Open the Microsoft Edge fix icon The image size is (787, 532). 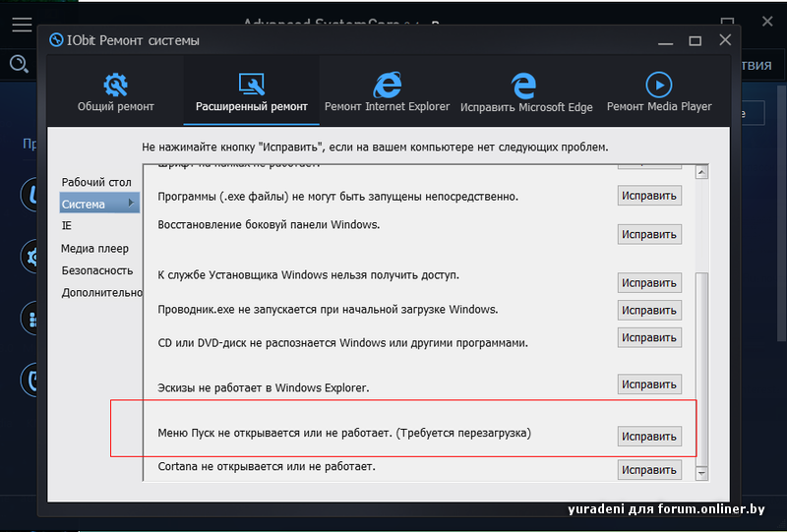point(523,86)
